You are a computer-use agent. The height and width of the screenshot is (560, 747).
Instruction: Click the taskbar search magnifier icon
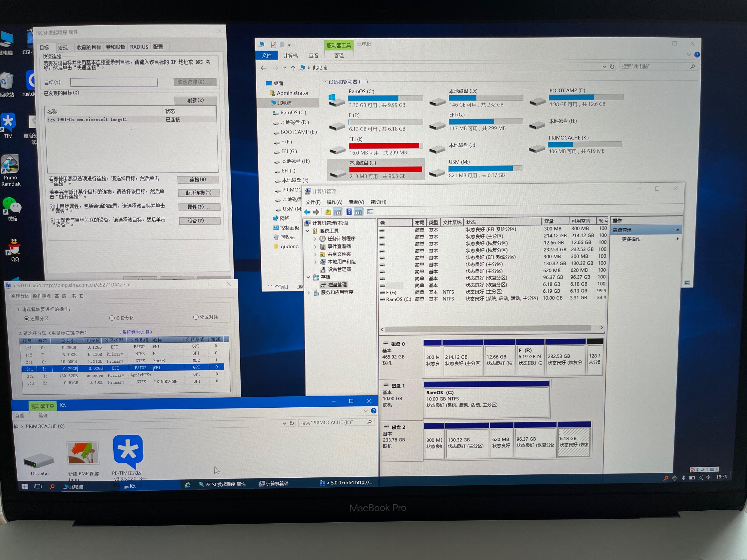coord(52,486)
